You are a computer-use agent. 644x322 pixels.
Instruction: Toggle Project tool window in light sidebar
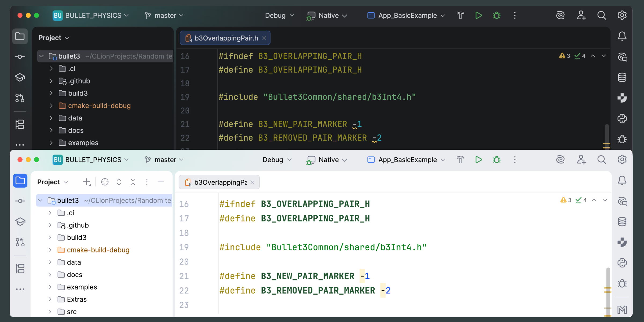(x=20, y=181)
